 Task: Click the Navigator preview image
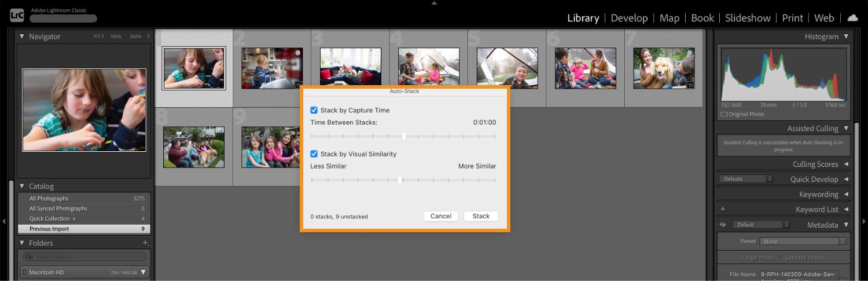pyautogui.click(x=84, y=110)
